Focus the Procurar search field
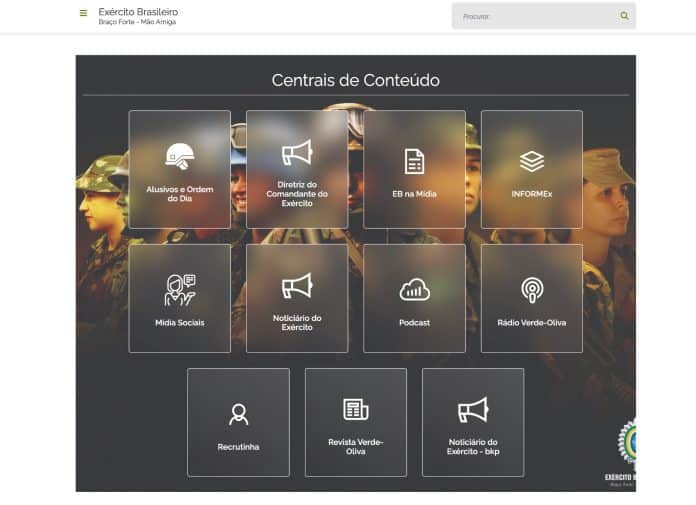 coord(544,16)
